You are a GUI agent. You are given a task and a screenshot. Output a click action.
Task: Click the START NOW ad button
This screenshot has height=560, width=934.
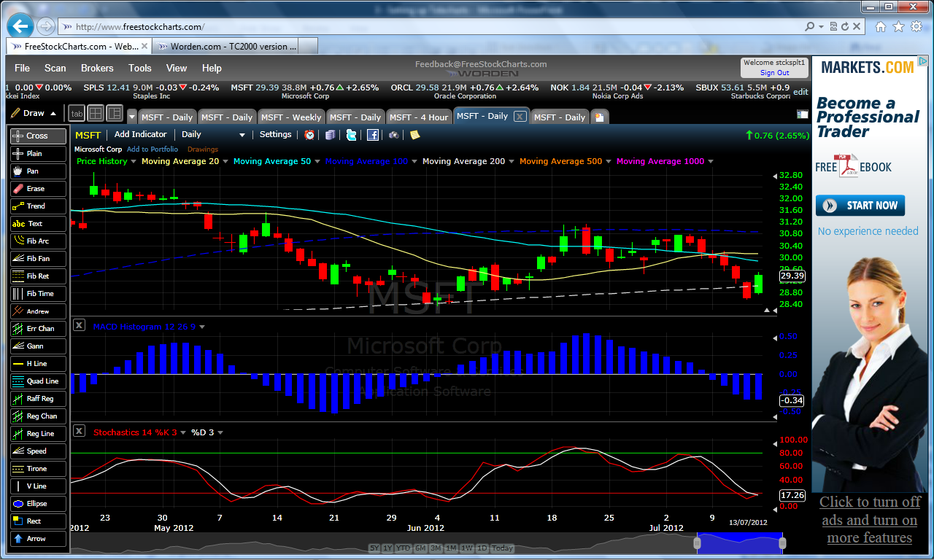[860, 206]
